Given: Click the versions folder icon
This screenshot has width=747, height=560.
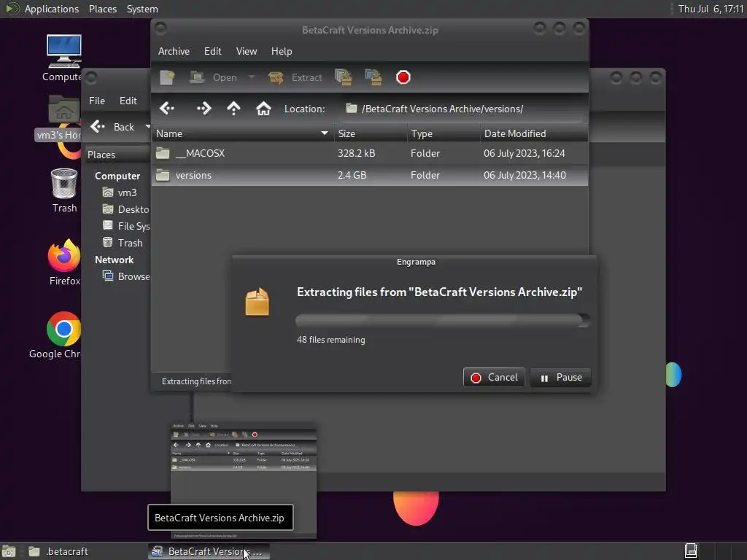Looking at the screenshot, I should [x=163, y=175].
